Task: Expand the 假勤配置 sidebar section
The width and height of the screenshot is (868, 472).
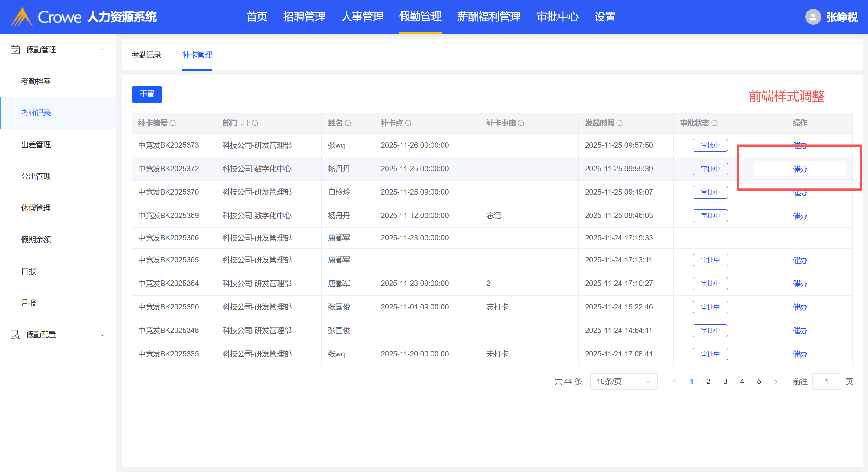Action: (x=102, y=334)
